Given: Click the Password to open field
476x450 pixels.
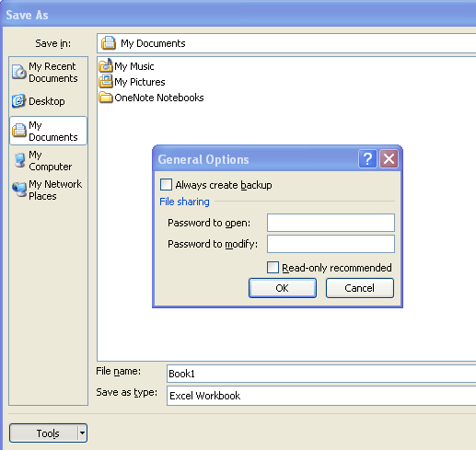Looking at the screenshot, I should coord(331,223).
